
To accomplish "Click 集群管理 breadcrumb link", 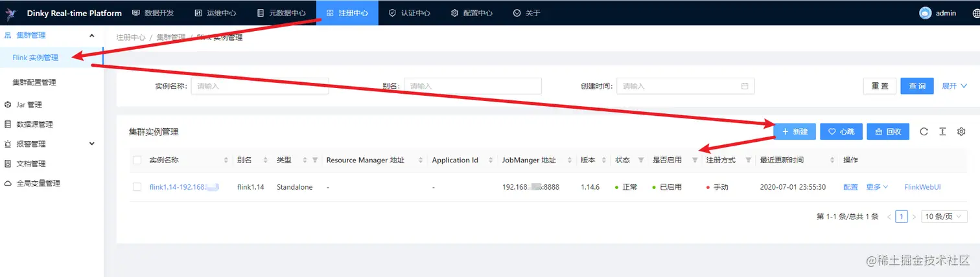I will pos(171,38).
